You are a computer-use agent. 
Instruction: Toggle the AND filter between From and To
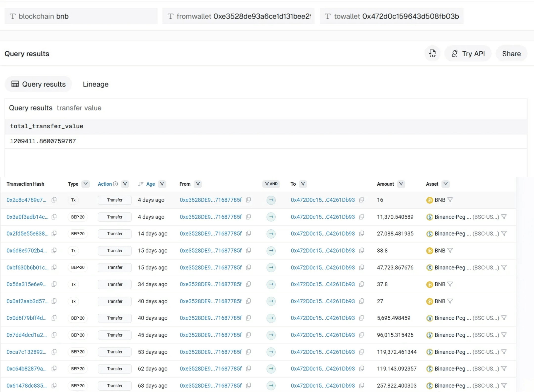271,184
